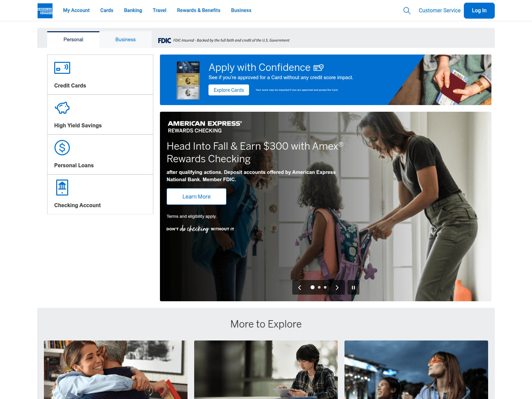
Task: Open the Personal Loans link text
Action: (x=74, y=165)
